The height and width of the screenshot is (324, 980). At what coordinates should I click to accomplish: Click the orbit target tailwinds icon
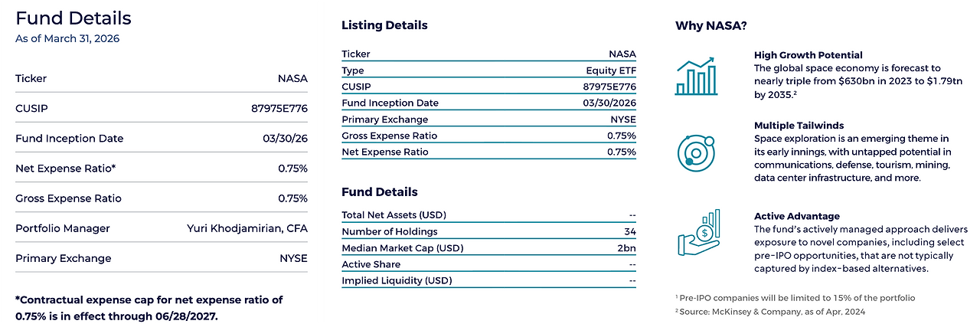point(695,152)
